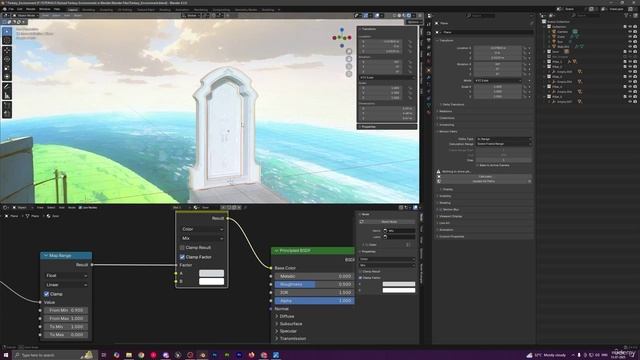Open Float data type dropdown in Map Range node

point(66,276)
